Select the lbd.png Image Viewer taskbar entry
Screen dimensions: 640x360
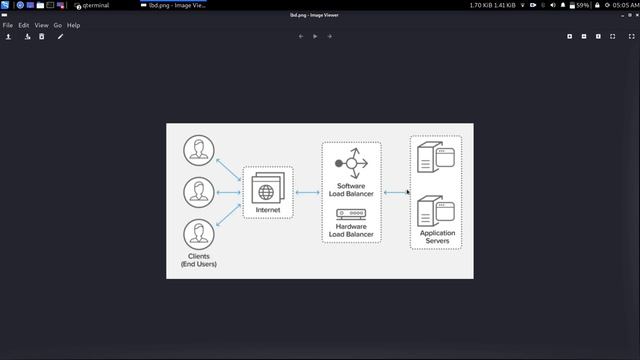coord(173,5)
